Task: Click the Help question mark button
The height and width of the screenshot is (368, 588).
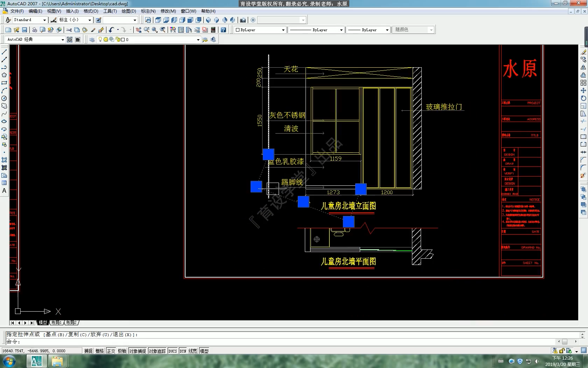Action: pos(223,30)
